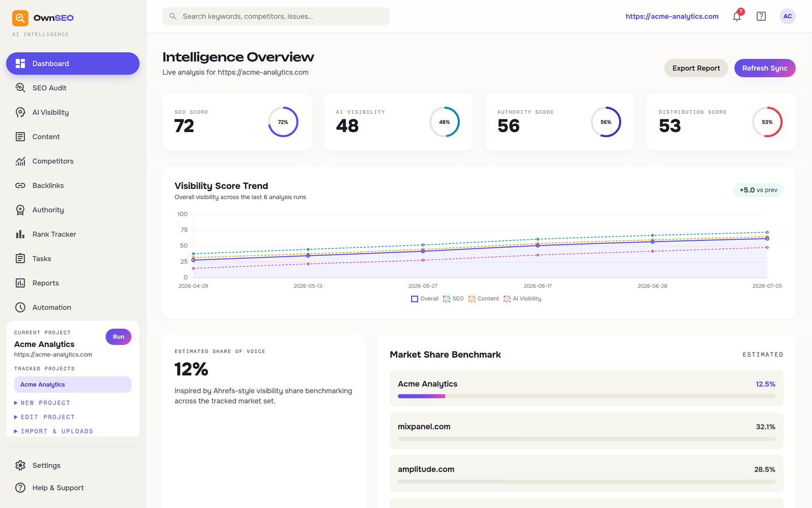Select the amplitude.com benchmark row
812x508 pixels.
[x=587, y=473]
